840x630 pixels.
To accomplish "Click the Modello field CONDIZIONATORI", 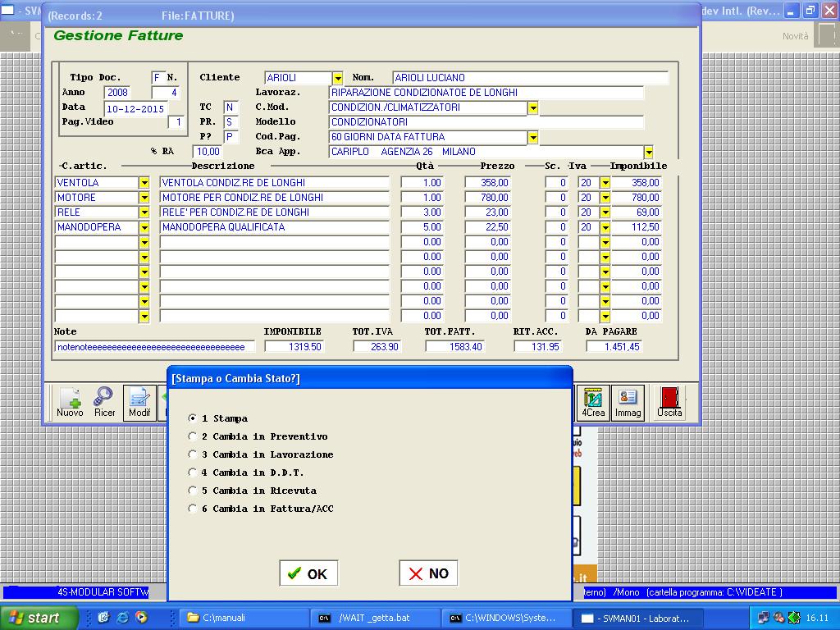I will pos(486,122).
